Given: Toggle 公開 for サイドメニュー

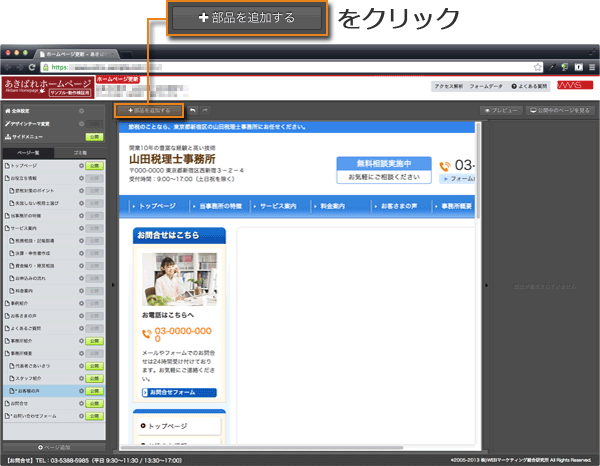Looking at the screenshot, I should click(95, 137).
